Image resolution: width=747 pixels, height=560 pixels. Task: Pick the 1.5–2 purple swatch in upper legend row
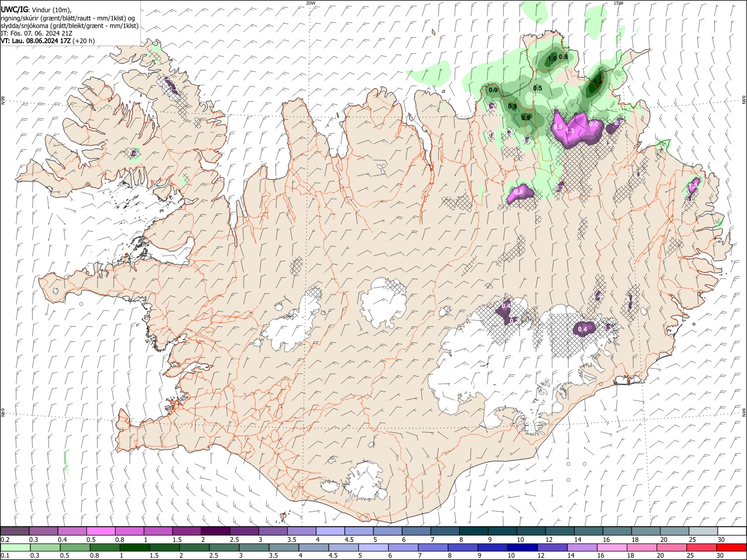(187, 531)
